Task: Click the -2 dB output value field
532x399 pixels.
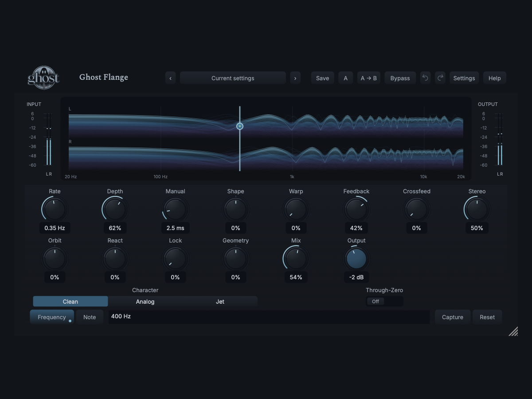Action: point(356,277)
